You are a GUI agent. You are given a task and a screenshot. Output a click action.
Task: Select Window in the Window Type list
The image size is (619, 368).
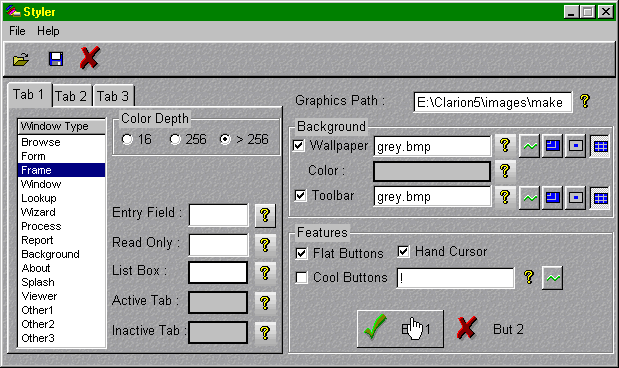[62, 184]
